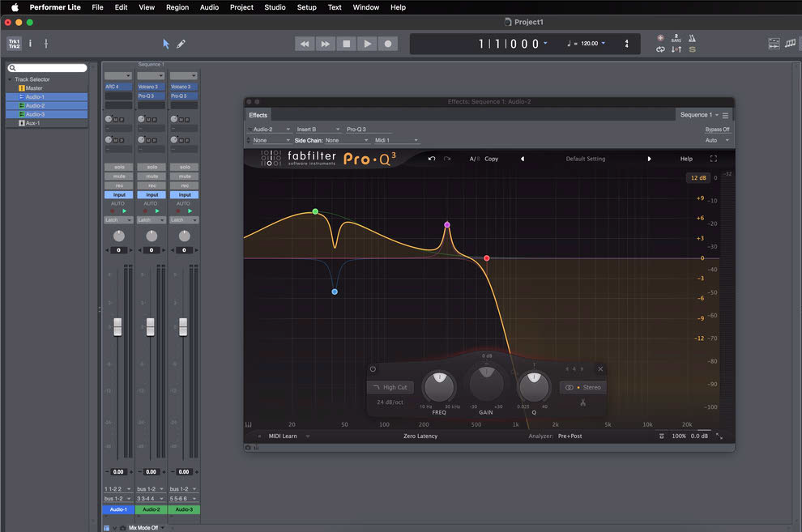Click the FREQ knob
Screen dimensions: 802x532
point(438,386)
